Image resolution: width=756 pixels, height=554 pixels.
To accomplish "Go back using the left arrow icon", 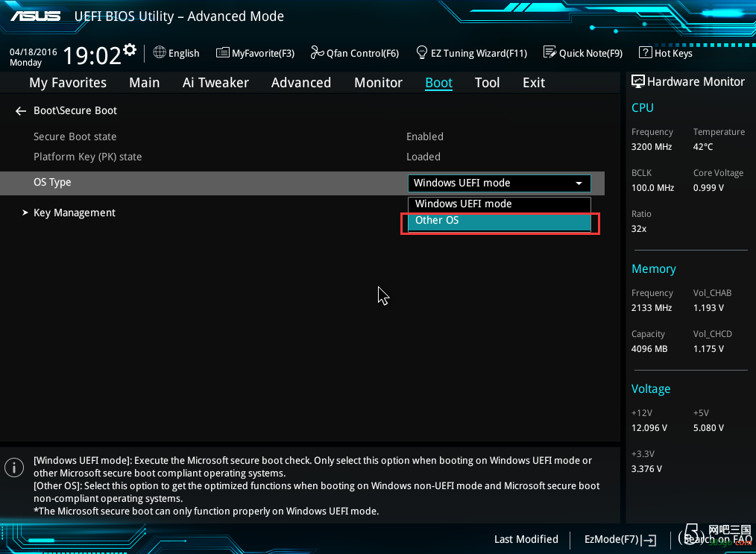I will click(20, 111).
